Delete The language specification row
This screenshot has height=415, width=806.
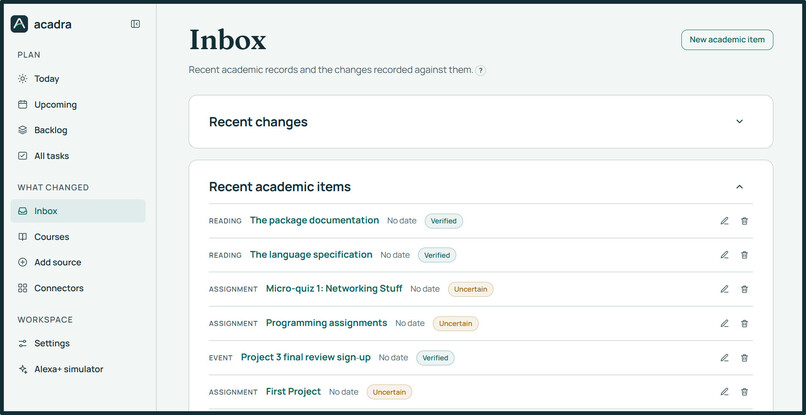(744, 255)
